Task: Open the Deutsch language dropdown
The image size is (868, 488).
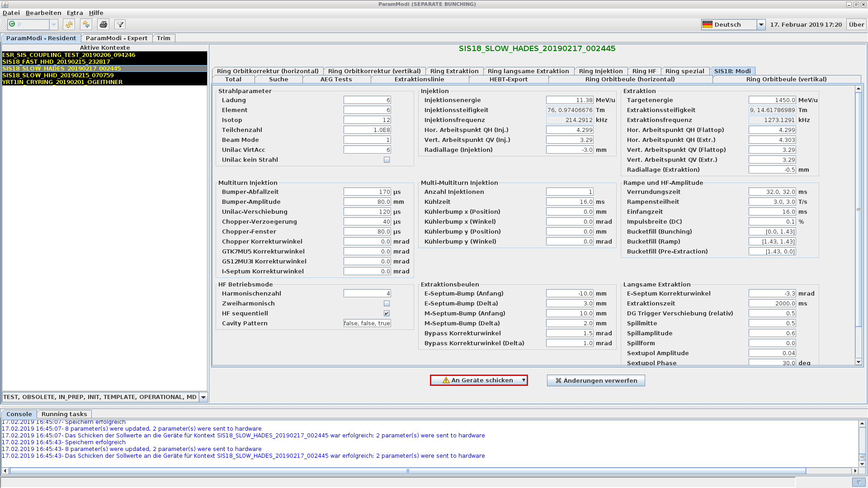Action: click(761, 24)
